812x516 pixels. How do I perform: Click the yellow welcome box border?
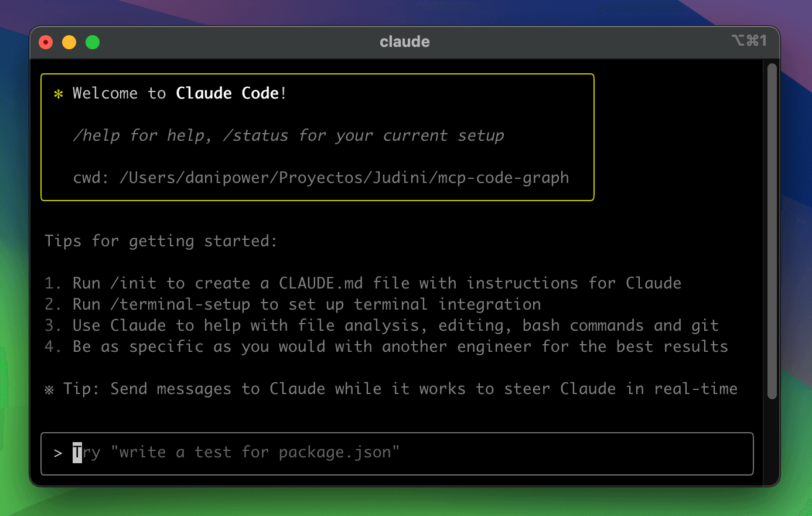[317, 74]
